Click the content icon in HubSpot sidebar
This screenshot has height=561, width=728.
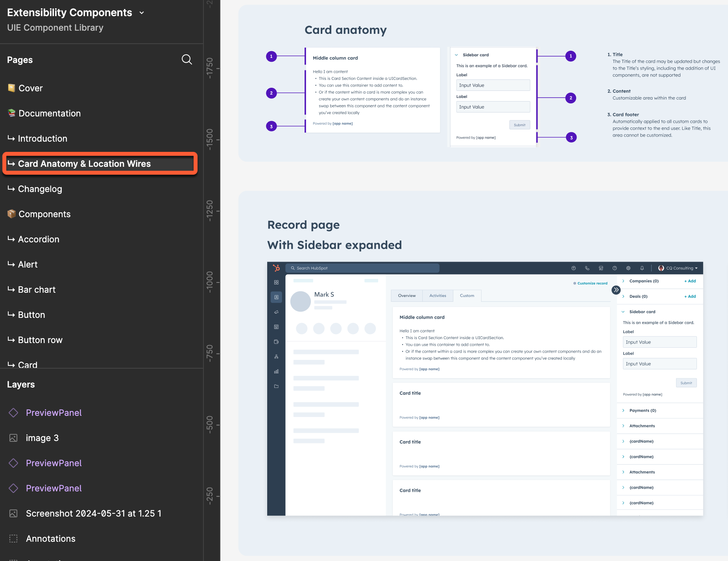click(x=276, y=327)
